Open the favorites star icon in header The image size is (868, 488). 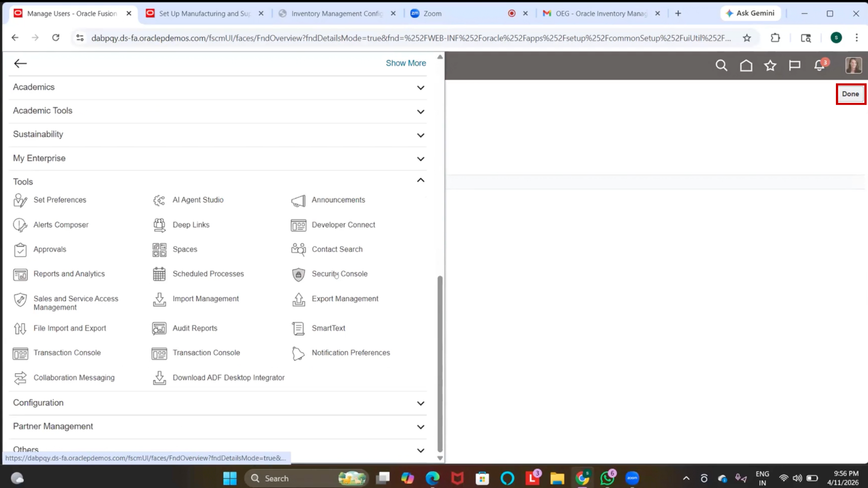(x=770, y=66)
